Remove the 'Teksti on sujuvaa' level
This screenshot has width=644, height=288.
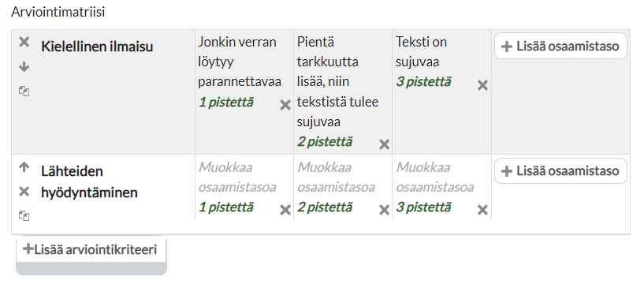tap(482, 85)
